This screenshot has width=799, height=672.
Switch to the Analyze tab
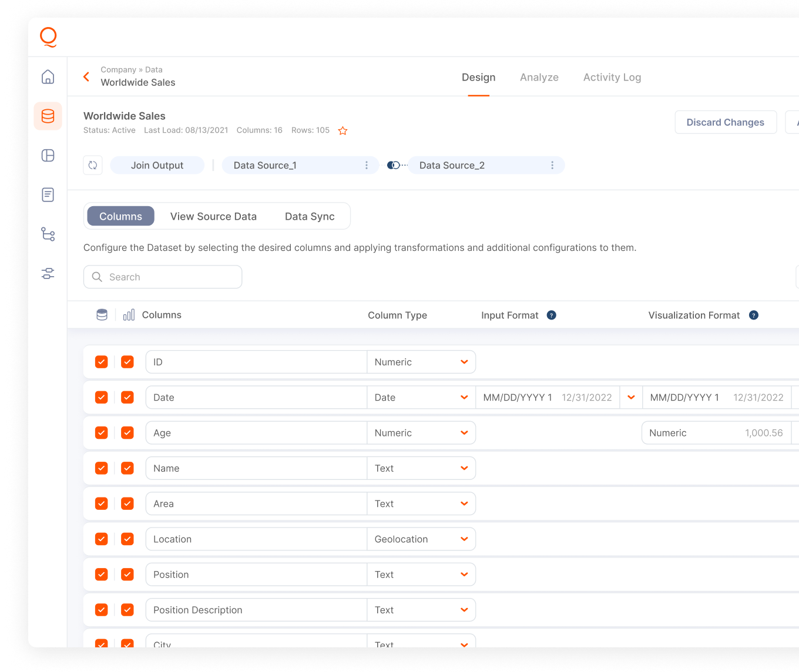point(539,77)
